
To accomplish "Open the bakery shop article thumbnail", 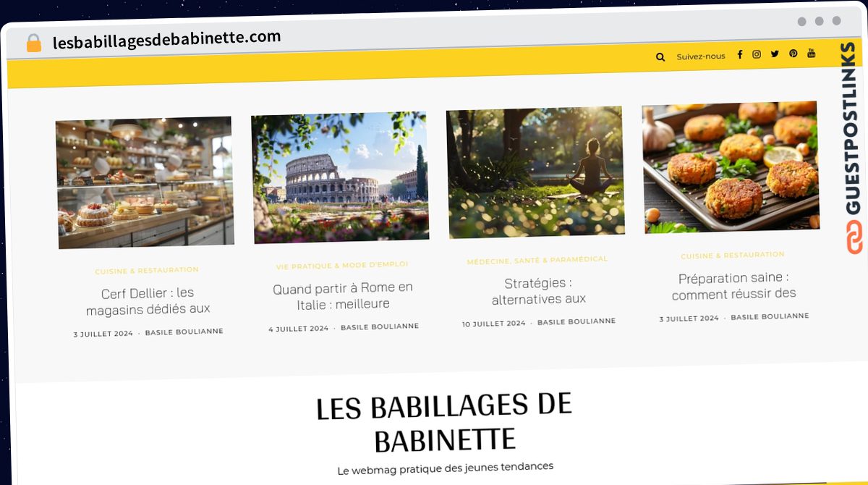I will point(145,182).
